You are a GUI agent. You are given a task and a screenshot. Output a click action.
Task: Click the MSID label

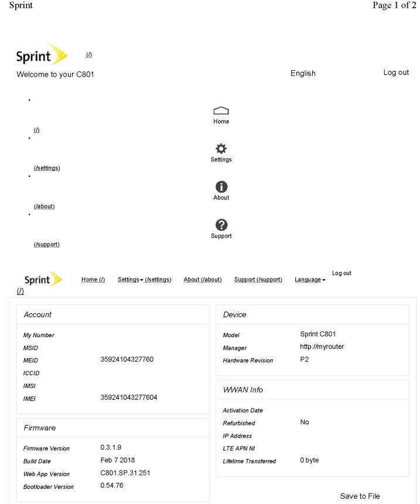30,348
